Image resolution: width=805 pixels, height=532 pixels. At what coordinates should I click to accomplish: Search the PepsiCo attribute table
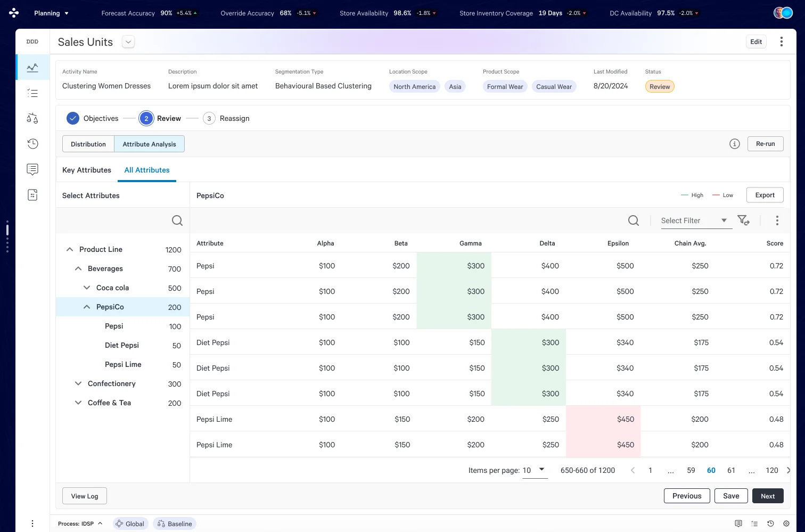[x=634, y=220]
